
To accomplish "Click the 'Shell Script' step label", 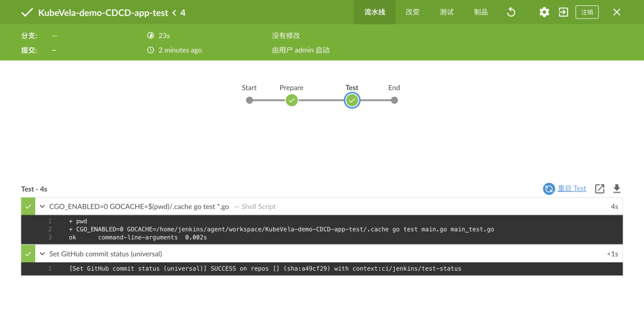I will (258, 207).
